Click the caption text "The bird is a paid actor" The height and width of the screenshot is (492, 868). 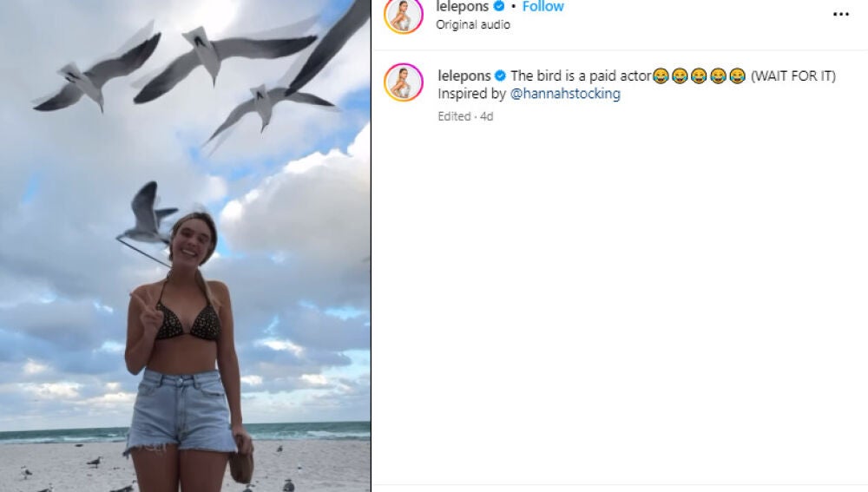tap(581, 76)
